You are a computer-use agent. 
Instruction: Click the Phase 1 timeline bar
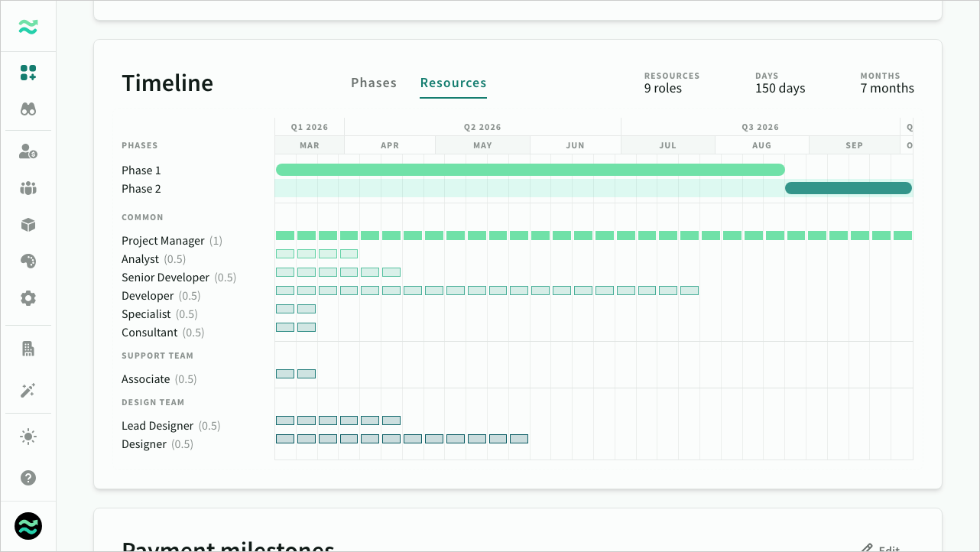pyautogui.click(x=530, y=170)
